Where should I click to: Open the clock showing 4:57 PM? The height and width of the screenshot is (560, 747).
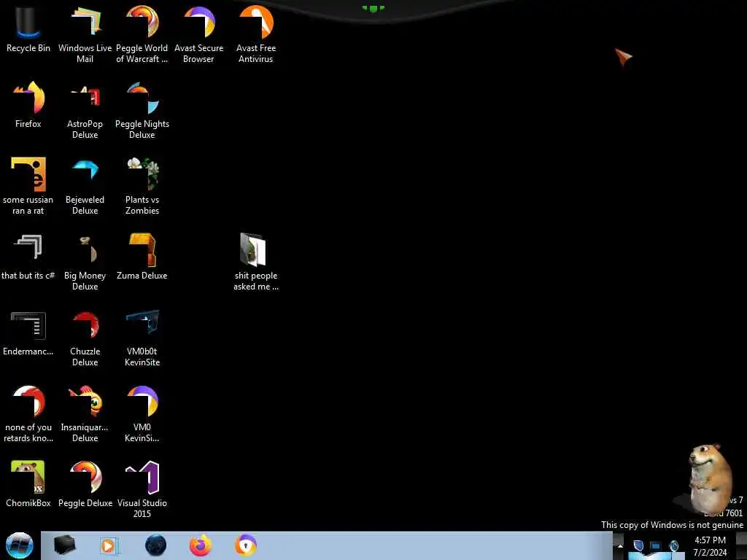coord(710,546)
